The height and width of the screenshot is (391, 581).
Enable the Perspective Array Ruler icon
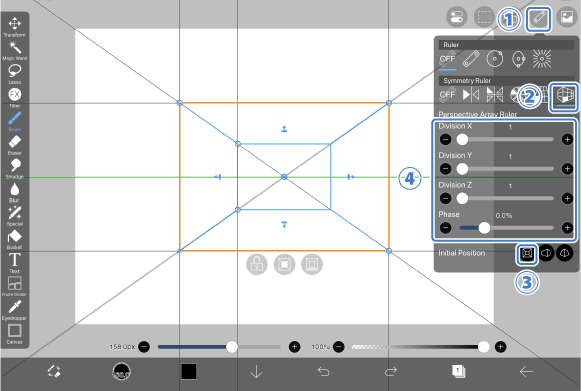tap(563, 96)
